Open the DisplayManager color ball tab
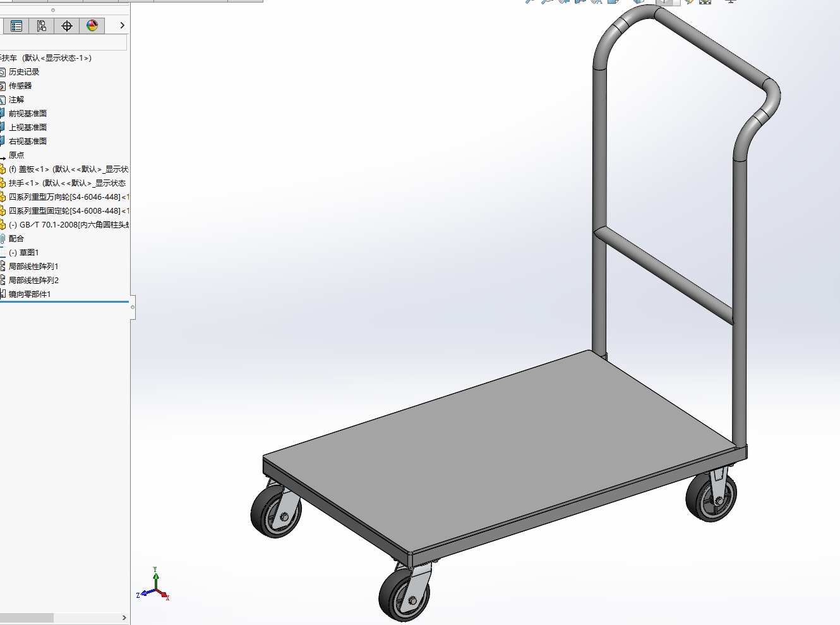840x625 pixels. [92, 26]
